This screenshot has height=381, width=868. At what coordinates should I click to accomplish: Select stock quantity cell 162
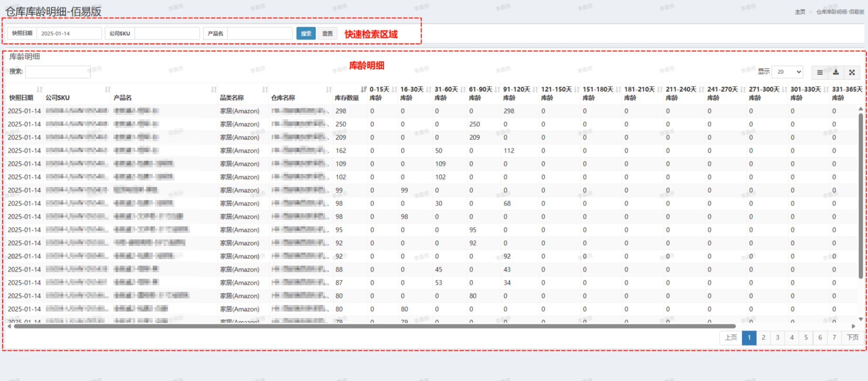(x=341, y=150)
